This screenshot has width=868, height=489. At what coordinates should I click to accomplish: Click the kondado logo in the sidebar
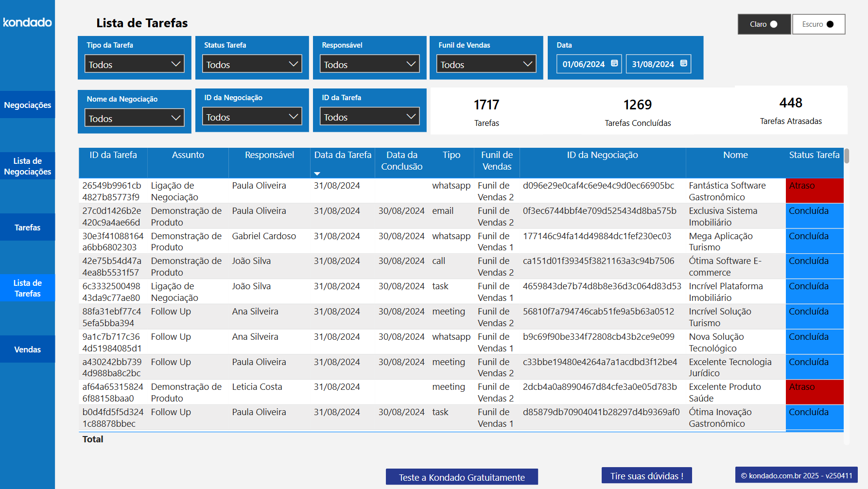pyautogui.click(x=27, y=22)
